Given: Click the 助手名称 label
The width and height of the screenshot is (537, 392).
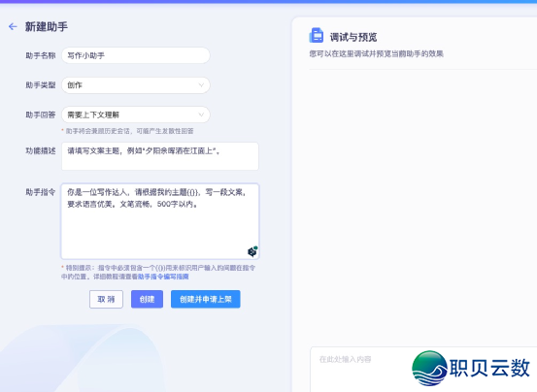Looking at the screenshot, I should coord(41,55).
